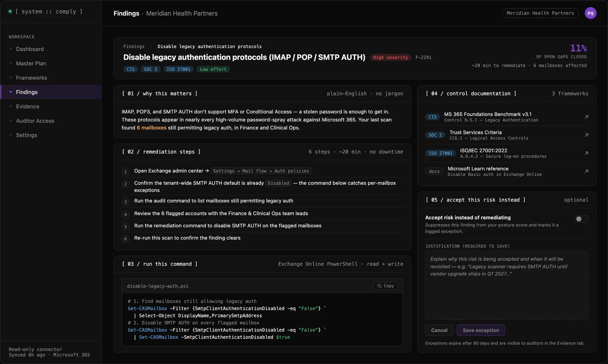Click the High severity badge
The height and width of the screenshot is (364, 608).
click(x=390, y=57)
